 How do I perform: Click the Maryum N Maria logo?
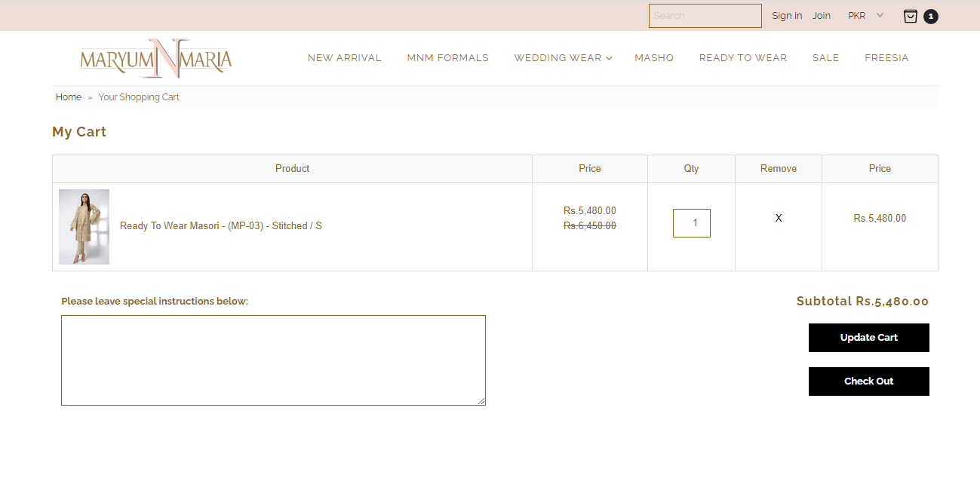click(156, 58)
